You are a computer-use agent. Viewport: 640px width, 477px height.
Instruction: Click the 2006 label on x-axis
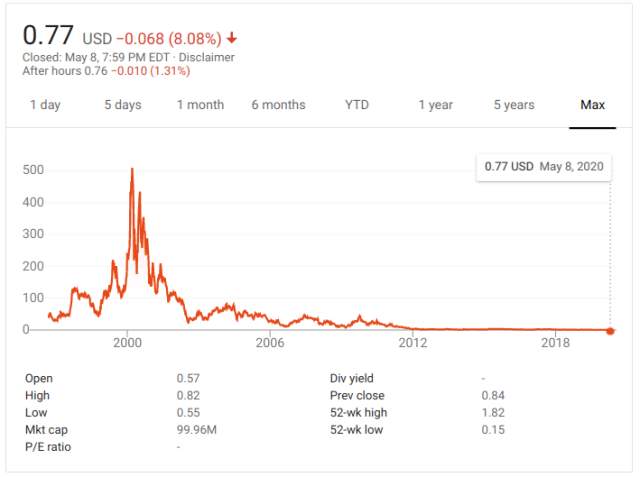coord(270,343)
